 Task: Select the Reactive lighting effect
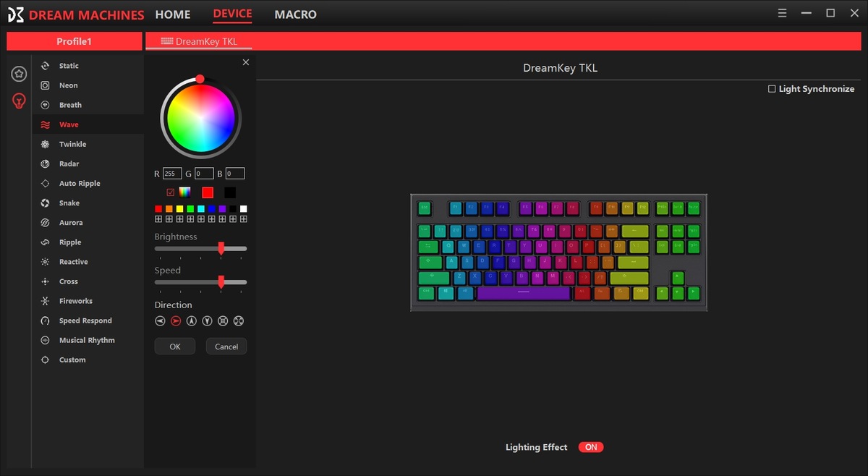coord(88,261)
